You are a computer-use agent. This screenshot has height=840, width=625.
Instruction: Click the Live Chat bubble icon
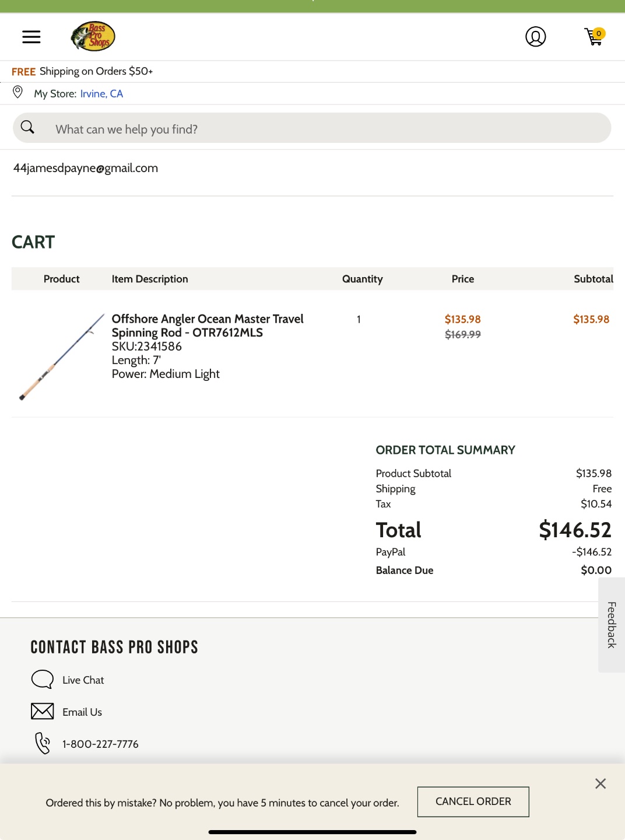42,679
